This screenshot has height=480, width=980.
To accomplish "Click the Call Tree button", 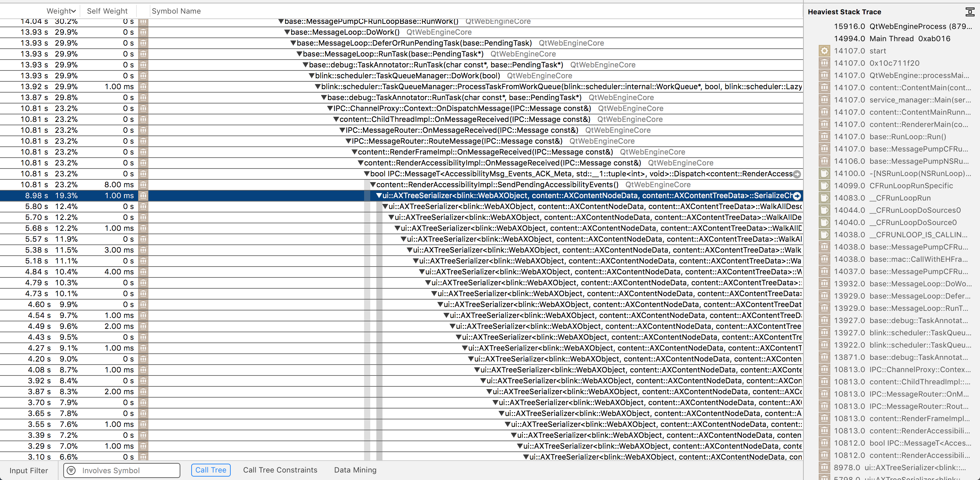I will [211, 470].
